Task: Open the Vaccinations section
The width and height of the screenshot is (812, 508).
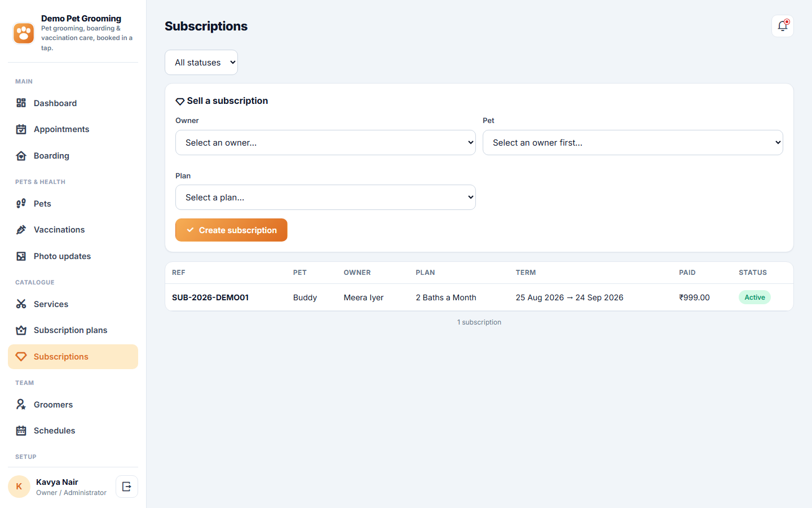Action: 73,230
